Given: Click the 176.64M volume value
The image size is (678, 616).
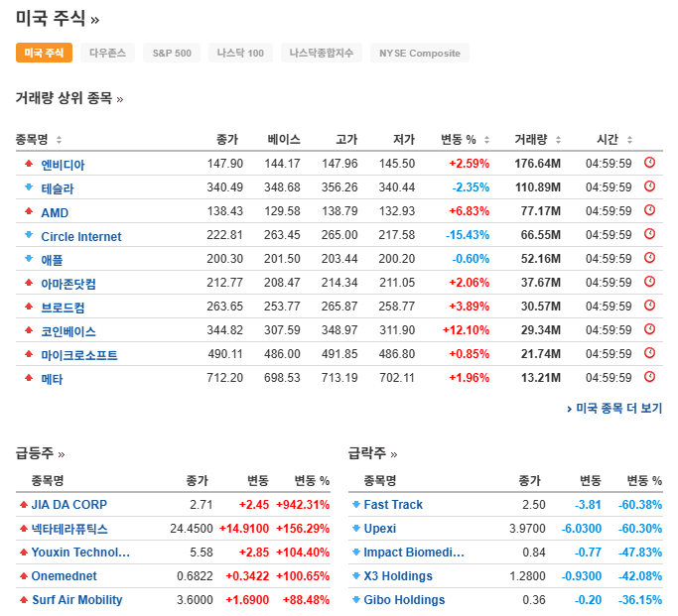Looking at the screenshot, I should [x=537, y=164].
